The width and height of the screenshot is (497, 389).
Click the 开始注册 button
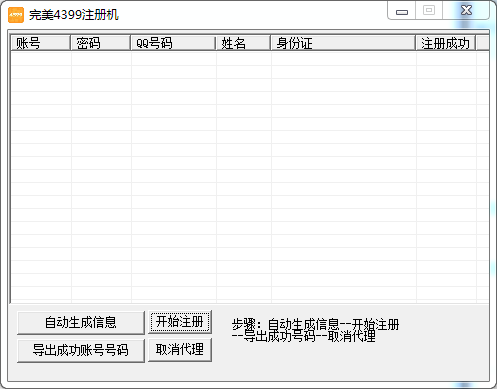point(180,322)
